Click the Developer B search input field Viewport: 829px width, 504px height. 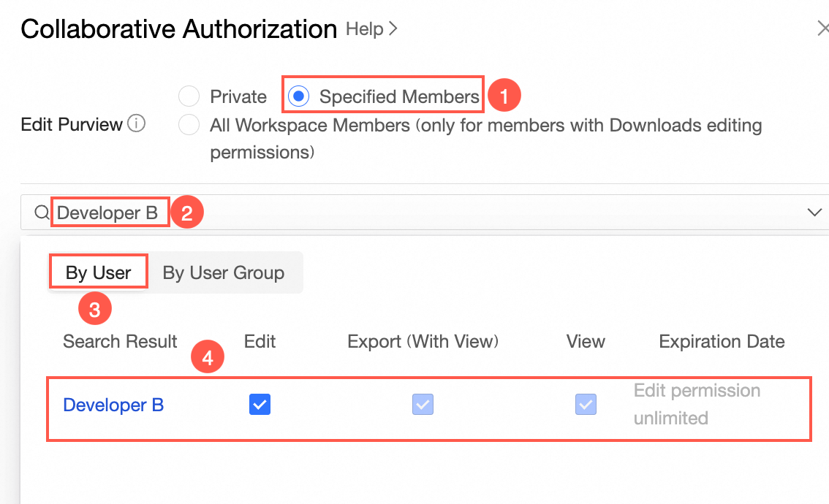coord(439,213)
